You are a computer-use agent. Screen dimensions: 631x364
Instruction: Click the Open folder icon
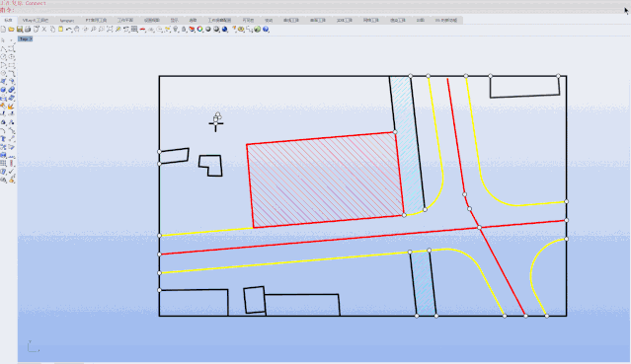[11, 30]
